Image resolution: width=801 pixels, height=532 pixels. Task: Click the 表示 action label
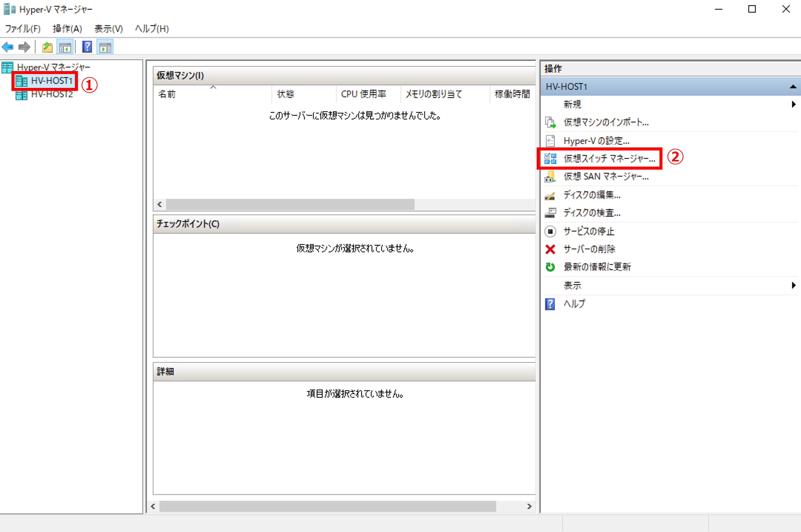click(572, 285)
